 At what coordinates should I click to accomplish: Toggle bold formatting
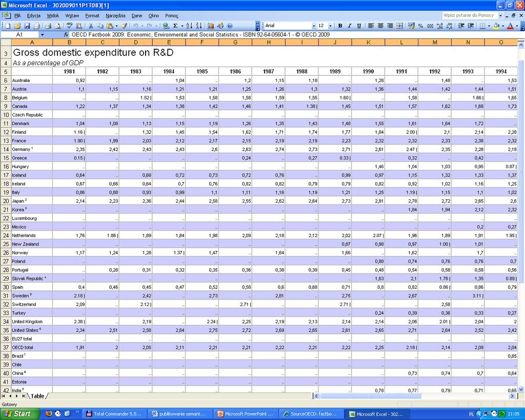point(340,26)
